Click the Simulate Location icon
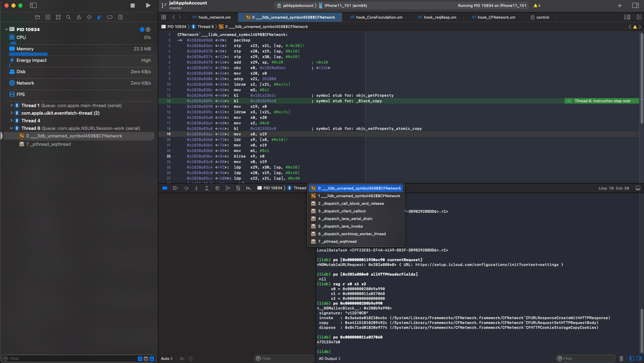Screen dimensions: 644x363 [248, 188]
